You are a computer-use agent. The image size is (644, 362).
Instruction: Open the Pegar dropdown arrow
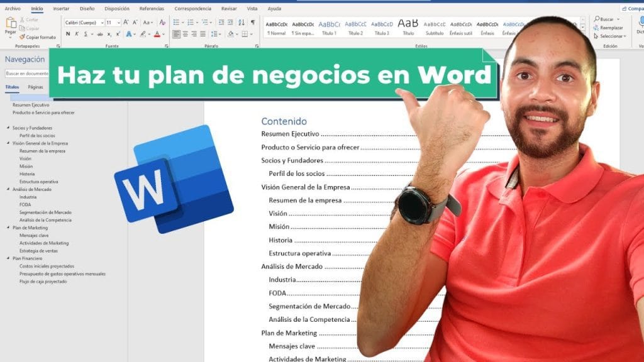click(x=10, y=37)
